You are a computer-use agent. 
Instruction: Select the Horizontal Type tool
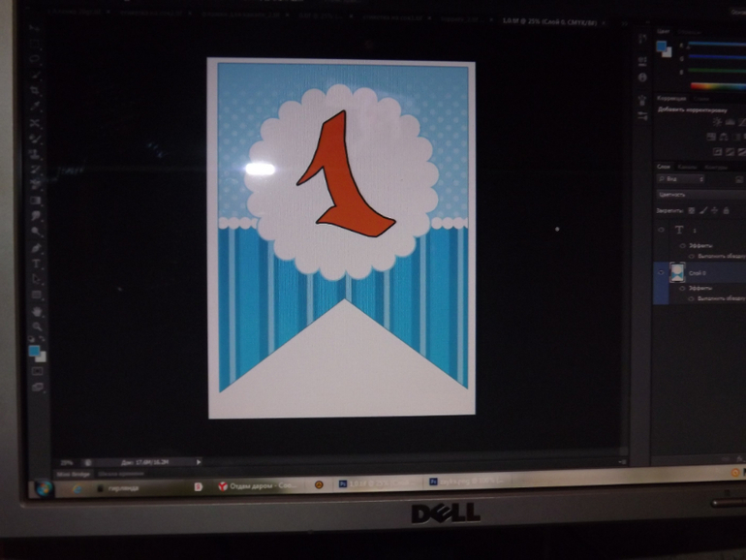point(37,263)
